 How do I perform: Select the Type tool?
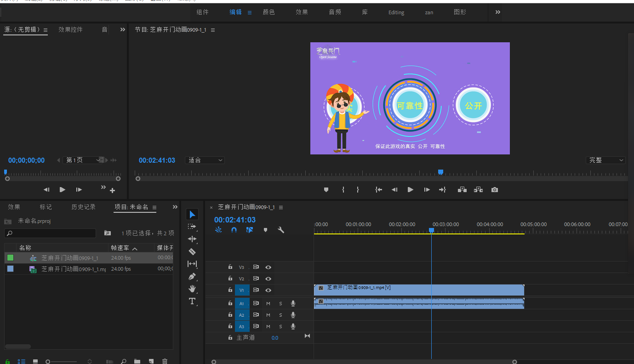pyautogui.click(x=192, y=301)
